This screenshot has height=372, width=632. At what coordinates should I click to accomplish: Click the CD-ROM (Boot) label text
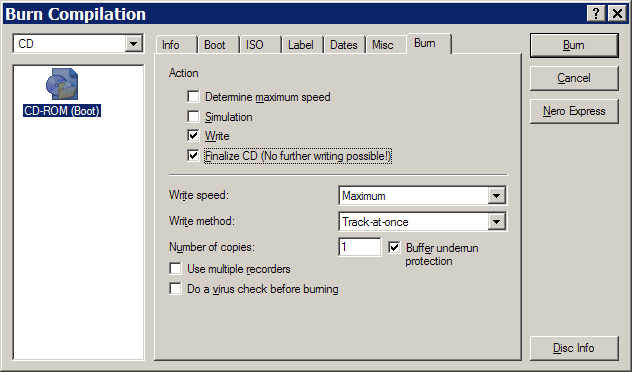(x=62, y=111)
